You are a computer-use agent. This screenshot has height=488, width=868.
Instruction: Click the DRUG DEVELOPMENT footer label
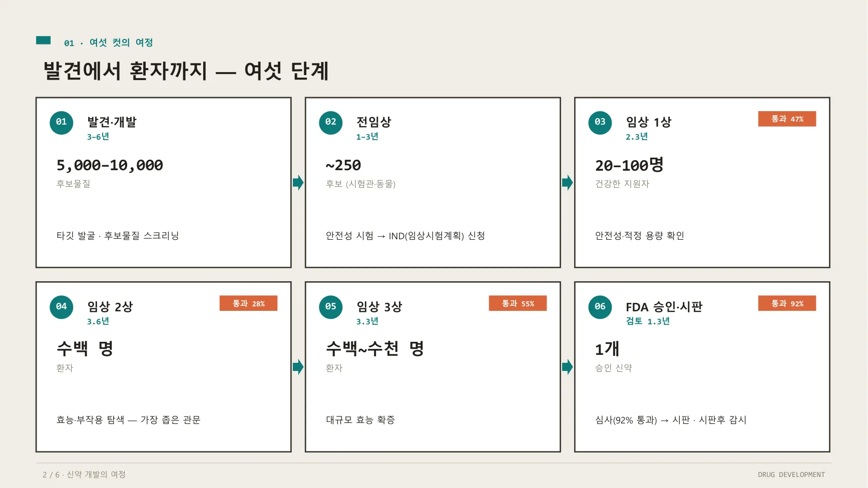(x=791, y=474)
